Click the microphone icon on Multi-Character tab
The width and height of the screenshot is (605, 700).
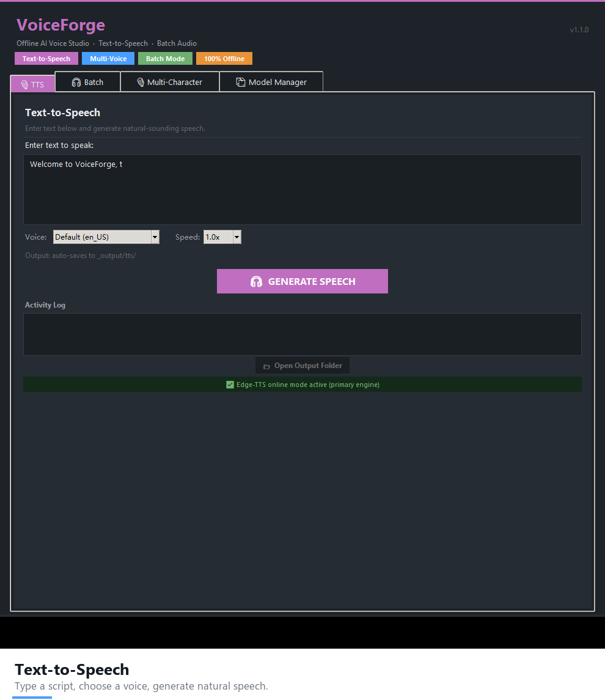pyautogui.click(x=141, y=82)
